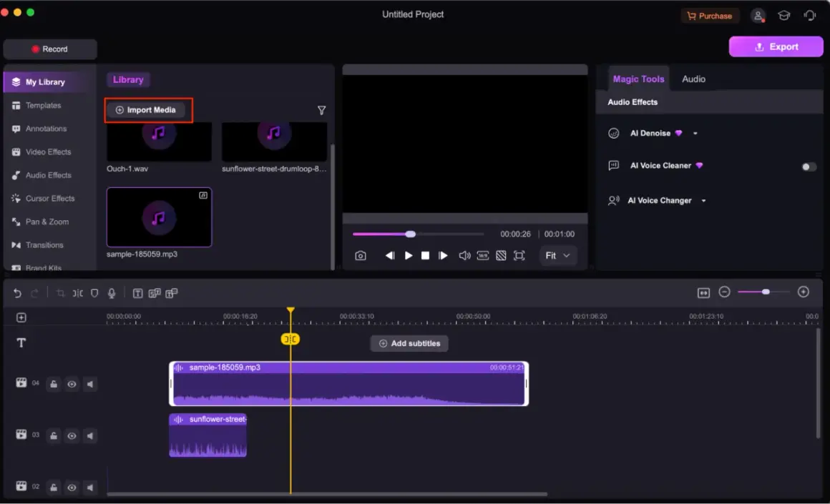This screenshot has width=830, height=504.
Task: Step to previous frame in preview
Action: click(x=389, y=255)
